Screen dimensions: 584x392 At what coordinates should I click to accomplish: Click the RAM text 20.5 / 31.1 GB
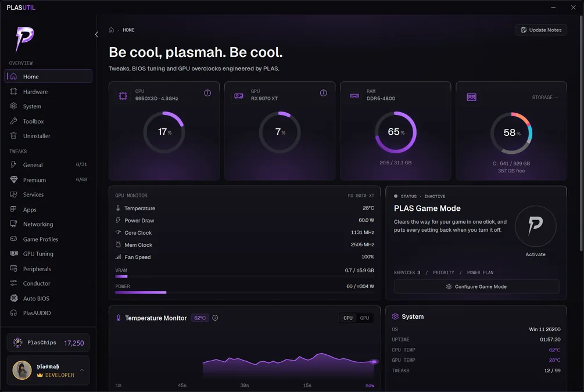(396, 162)
